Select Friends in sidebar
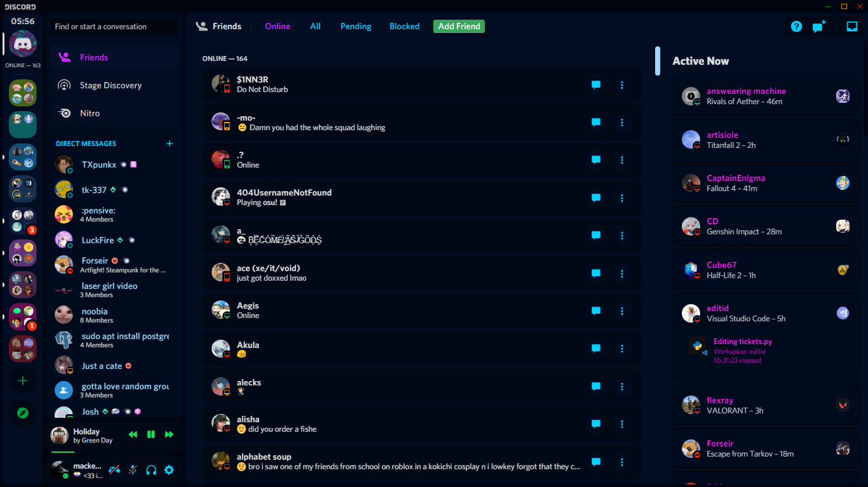Image resolution: width=868 pixels, height=487 pixels. point(114,57)
